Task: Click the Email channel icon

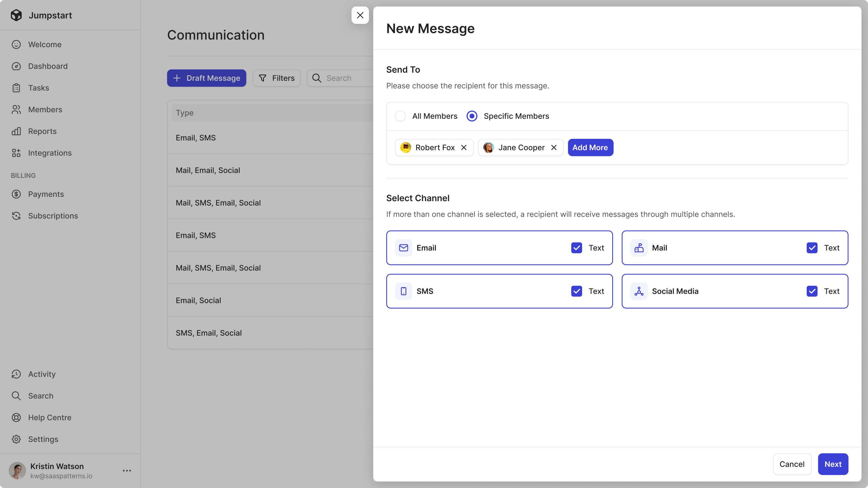Action: click(x=403, y=247)
